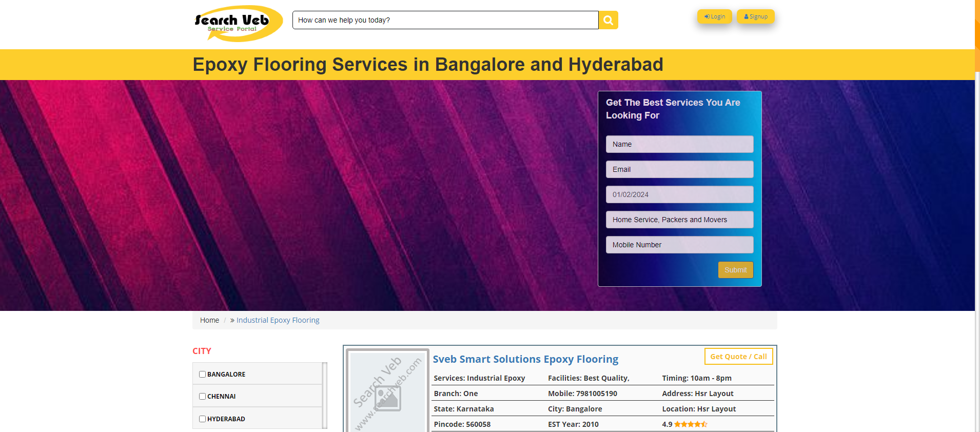Click the Email input field
Viewport: 980px width, 432px height.
pyautogui.click(x=679, y=169)
